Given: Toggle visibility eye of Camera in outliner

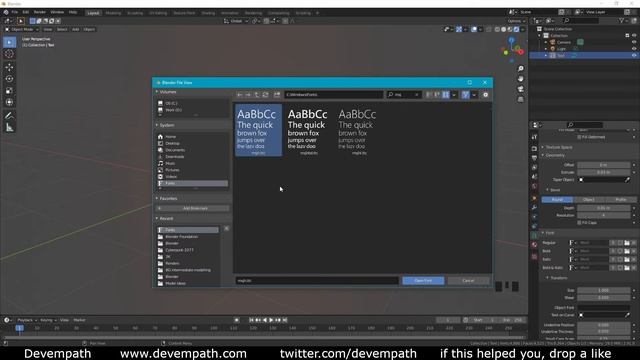Looking at the screenshot, I should [x=634, y=42].
